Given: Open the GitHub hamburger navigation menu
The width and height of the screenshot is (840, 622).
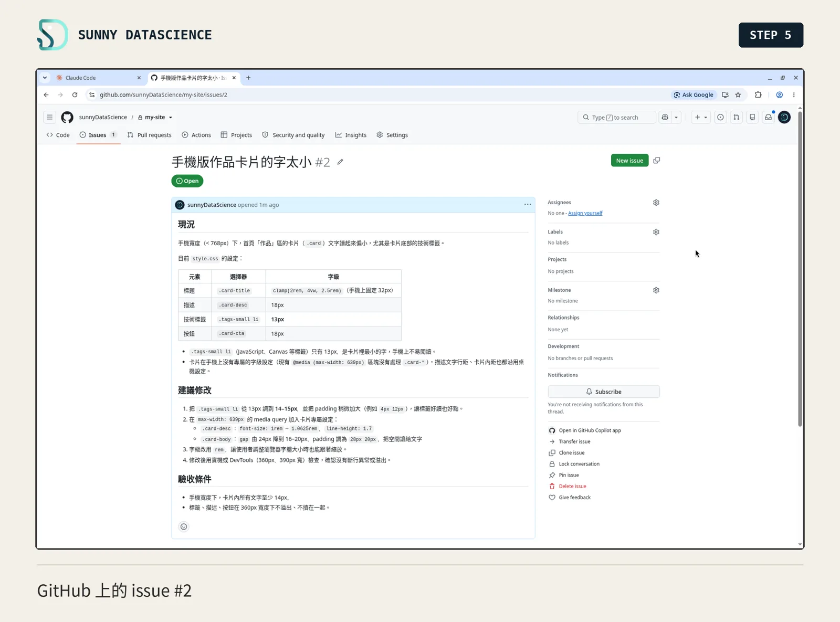Looking at the screenshot, I should [49, 118].
